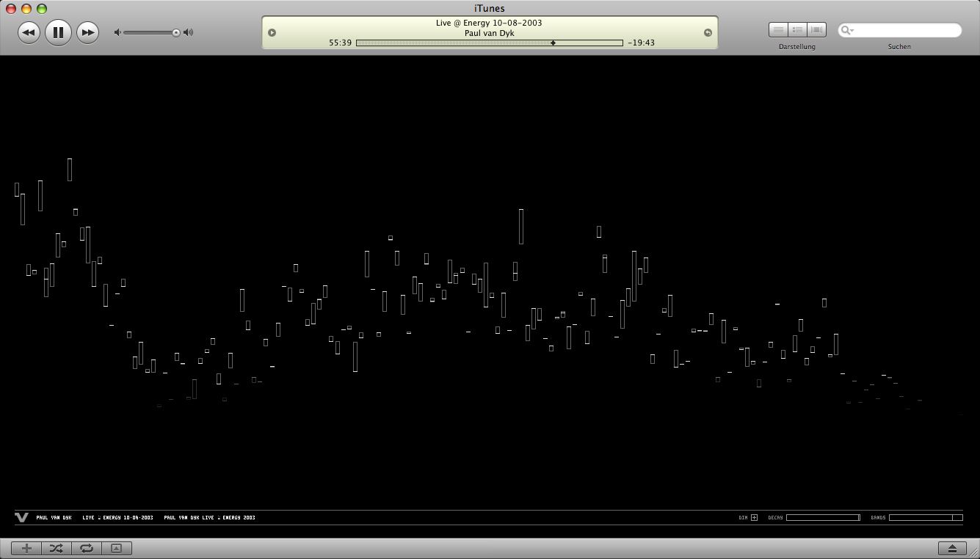Switch to Cover Flow view
Screen dimensions: 980x559
pyautogui.click(x=816, y=29)
